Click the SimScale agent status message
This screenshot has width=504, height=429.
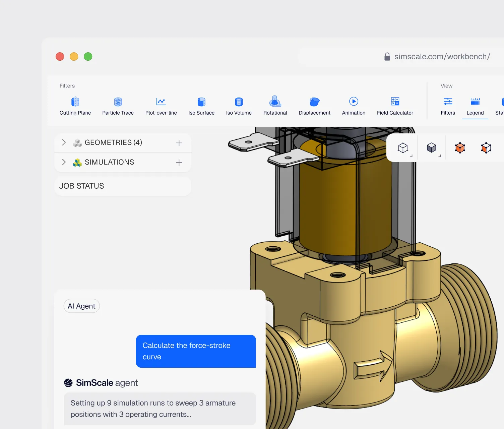(x=160, y=409)
